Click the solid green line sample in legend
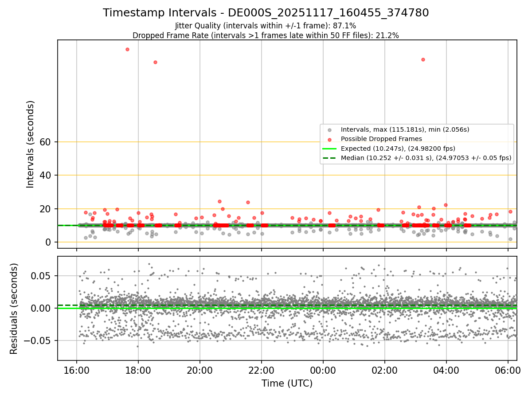This screenshot has width=532, height=399. click(x=329, y=149)
